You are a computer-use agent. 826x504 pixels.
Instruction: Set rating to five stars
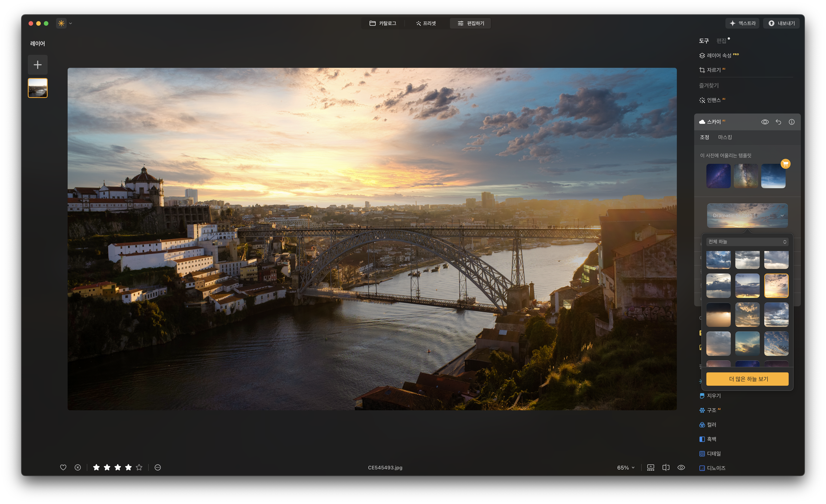click(139, 467)
